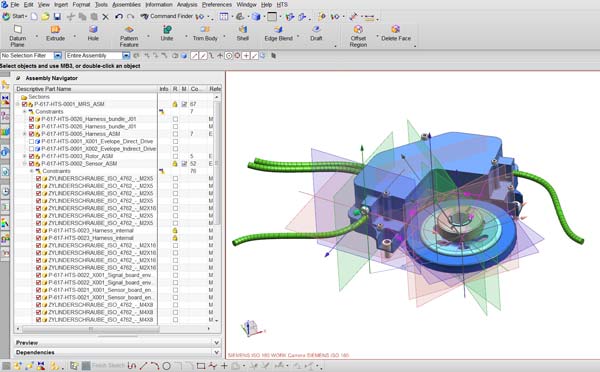Select the Extrude tool
The height and width of the screenshot is (372, 600).
(55, 33)
